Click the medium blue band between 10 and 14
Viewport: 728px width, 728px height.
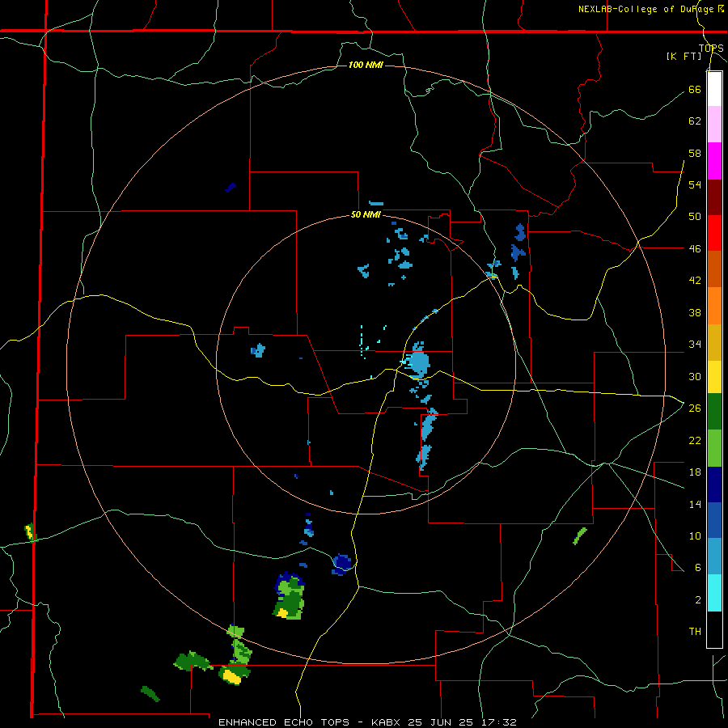pos(714,520)
